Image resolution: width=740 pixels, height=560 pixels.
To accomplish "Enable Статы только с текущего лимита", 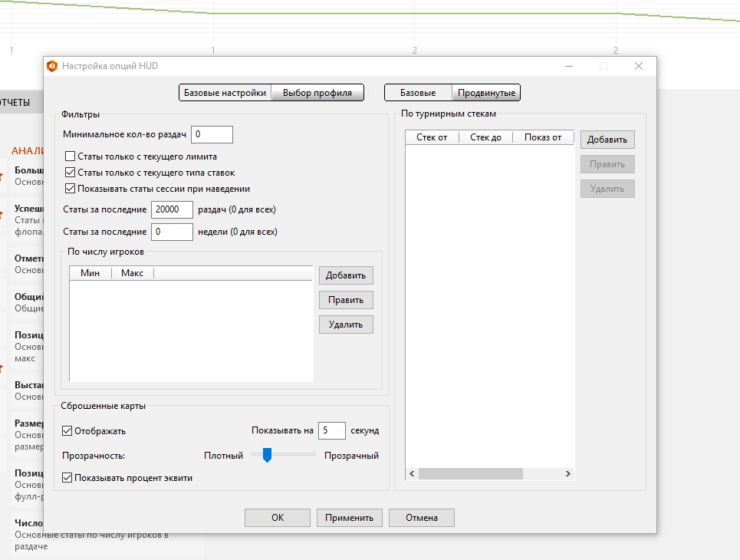I will click(70, 156).
